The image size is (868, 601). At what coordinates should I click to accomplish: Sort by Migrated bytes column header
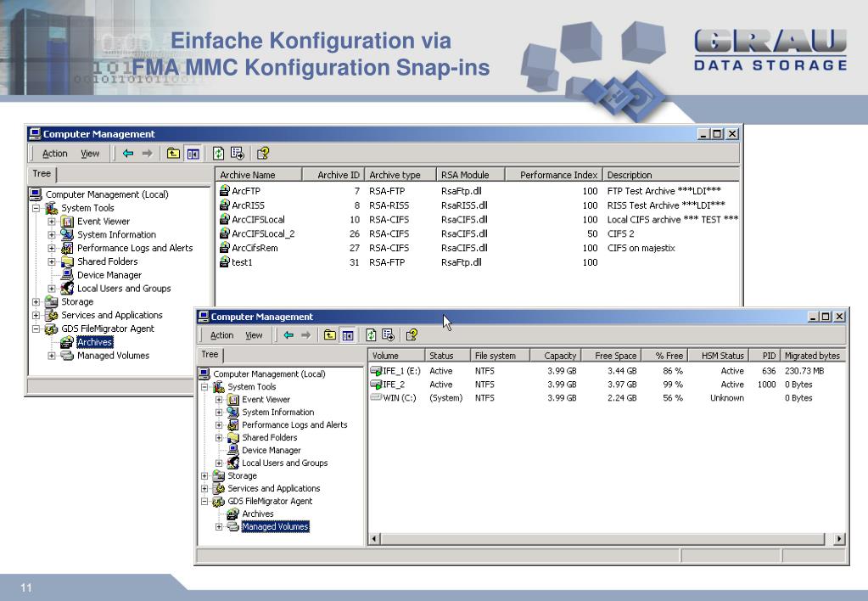tap(813, 356)
